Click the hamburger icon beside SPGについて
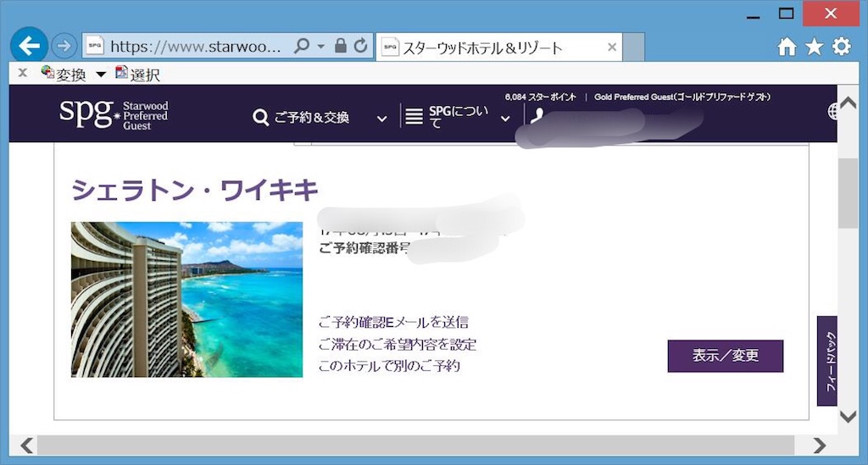The image size is (868, 465). point(414,116)
